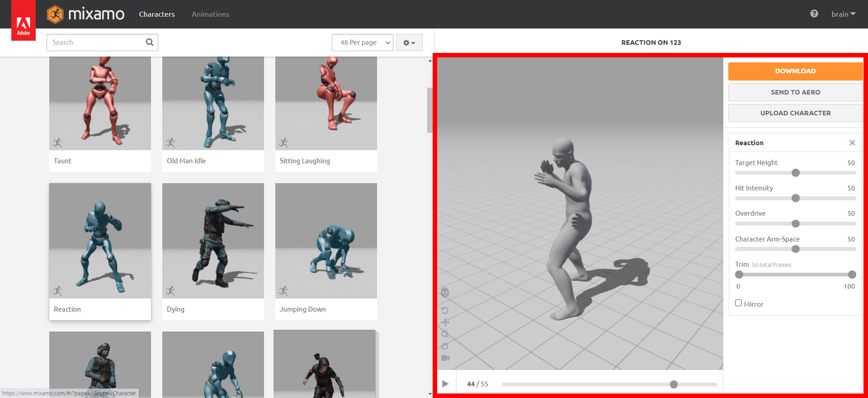Click the search magnifier icon

pyautogui.click(x=150, y=42)
